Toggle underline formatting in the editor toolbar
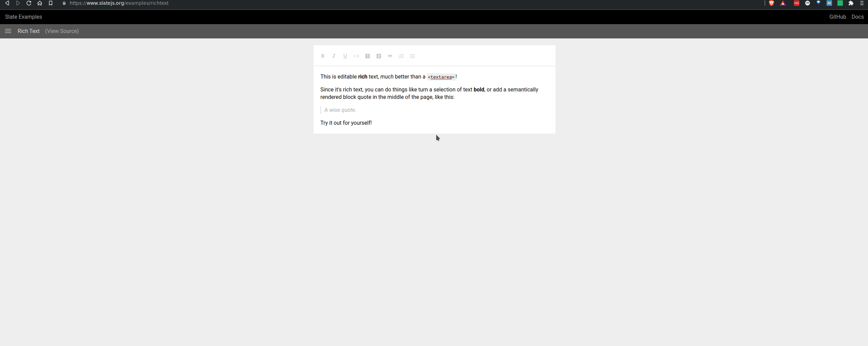Screen dimensions: 868x346 click(345, 56)
